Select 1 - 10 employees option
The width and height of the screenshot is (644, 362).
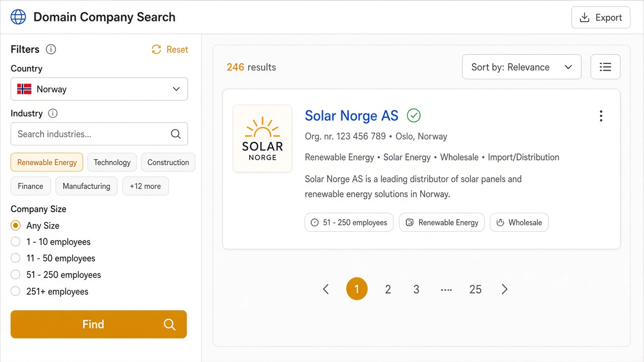tap(16, 242)
